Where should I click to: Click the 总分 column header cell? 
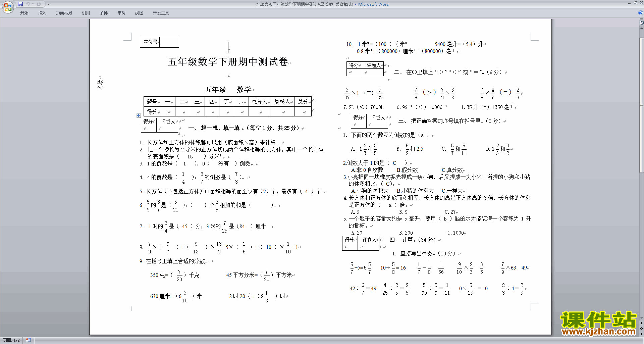point(303,102)
